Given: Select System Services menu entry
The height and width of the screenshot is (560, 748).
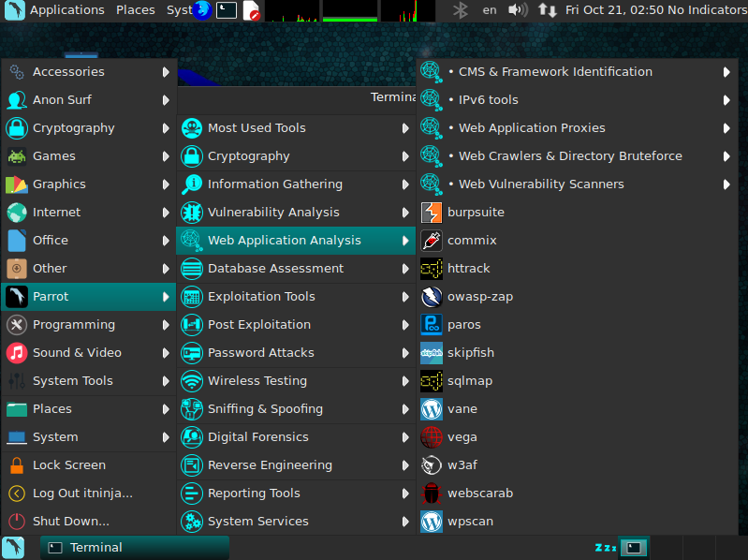Looking at the screenshot, I should (x=296, y=522).
